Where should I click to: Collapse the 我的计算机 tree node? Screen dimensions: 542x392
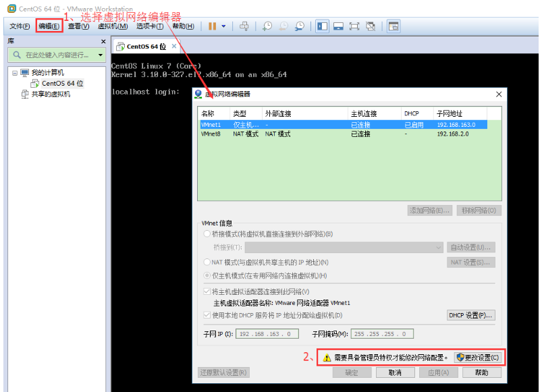14,72
